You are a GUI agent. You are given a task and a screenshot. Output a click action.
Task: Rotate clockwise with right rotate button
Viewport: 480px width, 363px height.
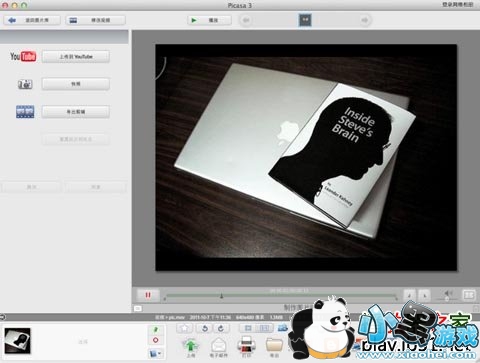221,328
